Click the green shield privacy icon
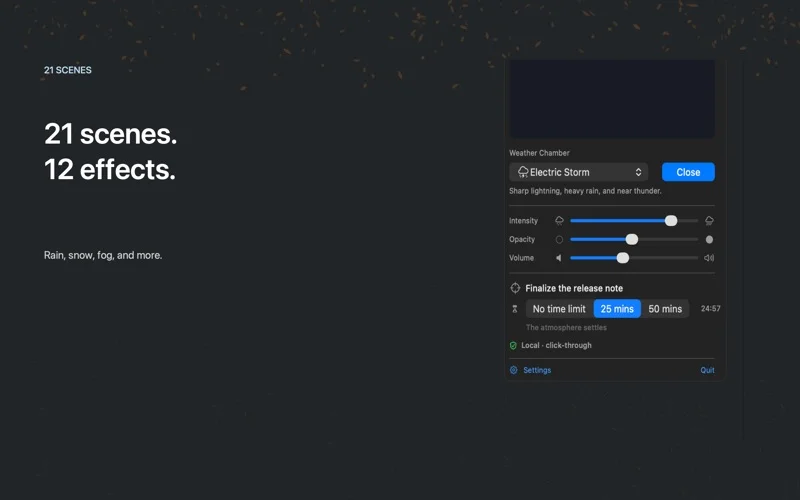This screenshot has height=500, width=800. point(513,345)
